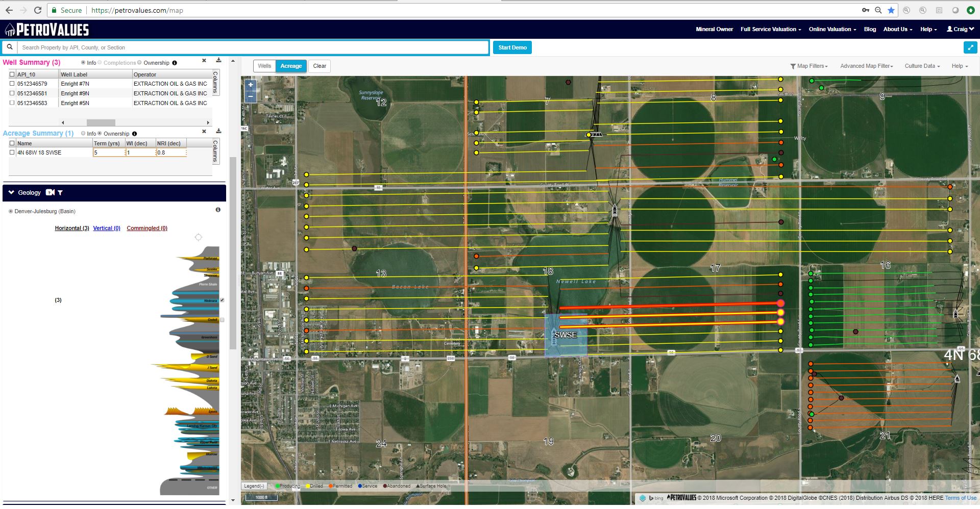Zoom out on the map
This screenshot has height=509, width=980.
point(251,96)
